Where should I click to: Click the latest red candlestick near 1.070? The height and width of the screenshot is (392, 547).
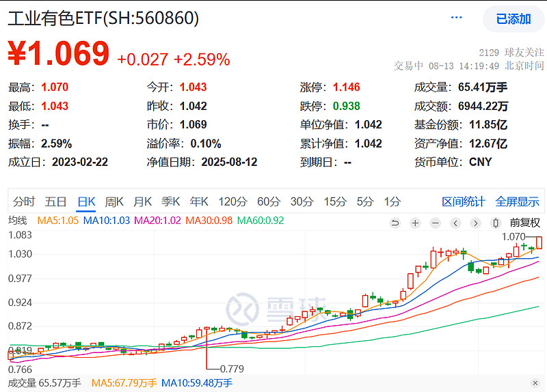(x=539, y=242)
